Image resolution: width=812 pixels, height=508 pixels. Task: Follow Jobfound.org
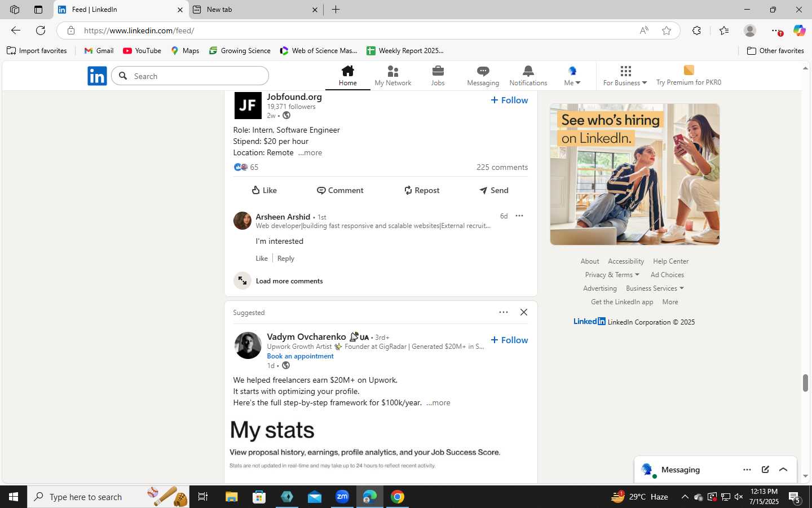509,100
